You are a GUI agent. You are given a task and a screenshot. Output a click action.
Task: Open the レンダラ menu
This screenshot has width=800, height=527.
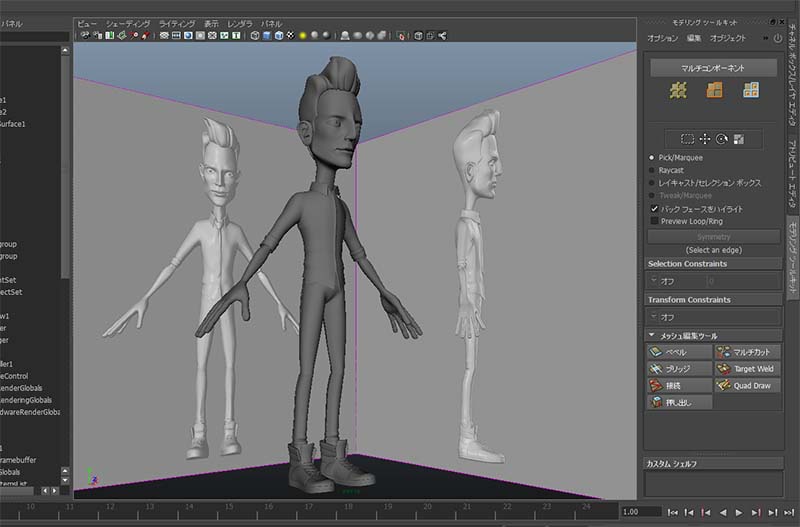240,23
